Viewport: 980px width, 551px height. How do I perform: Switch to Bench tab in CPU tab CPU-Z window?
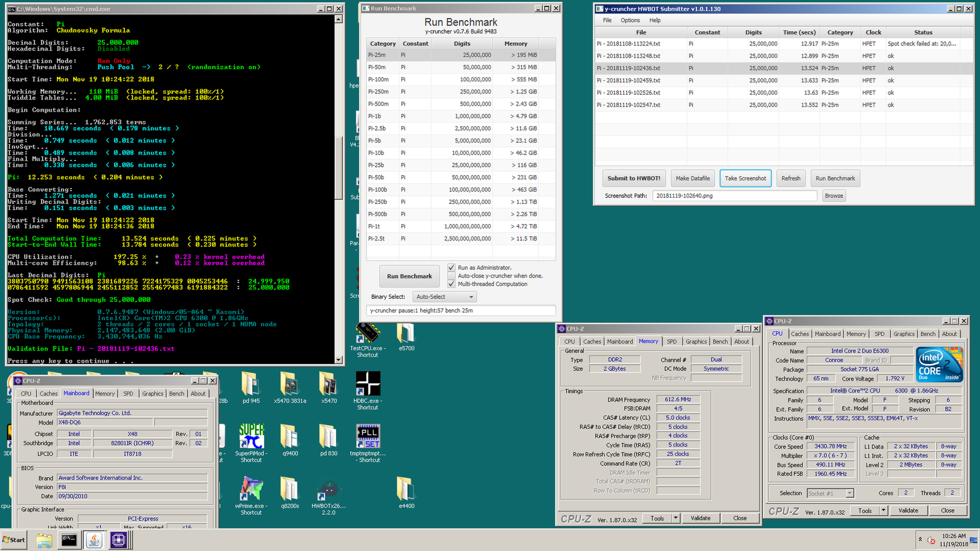point(928,334)
